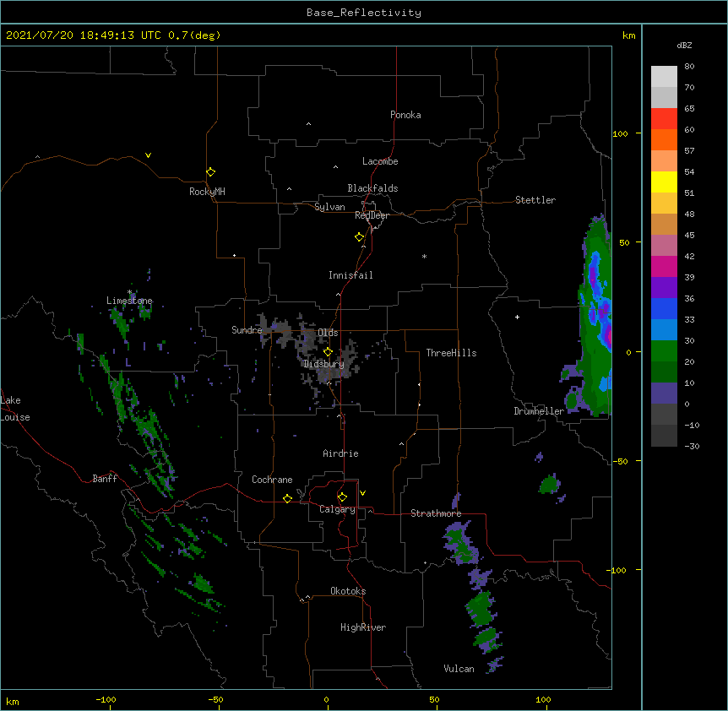Click the Blackfalds town label

(x=372, y=188)
